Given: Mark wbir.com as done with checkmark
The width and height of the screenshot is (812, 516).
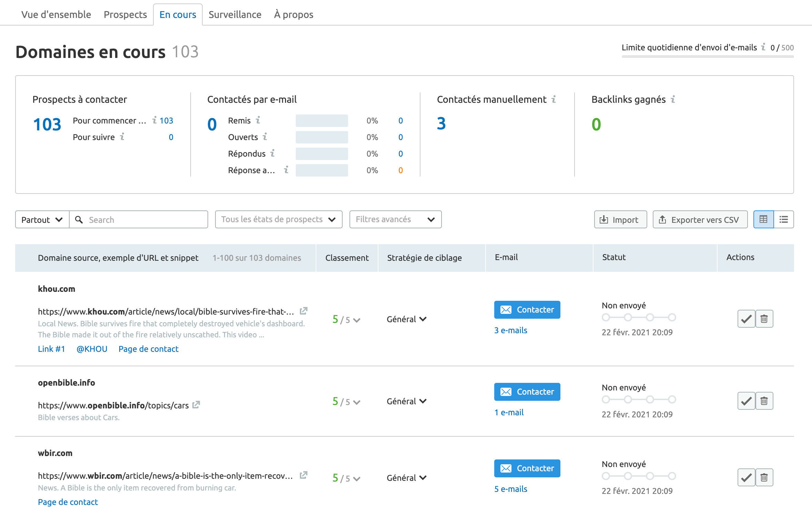Looking at the screenshot, I should click(x=746, y=477).
